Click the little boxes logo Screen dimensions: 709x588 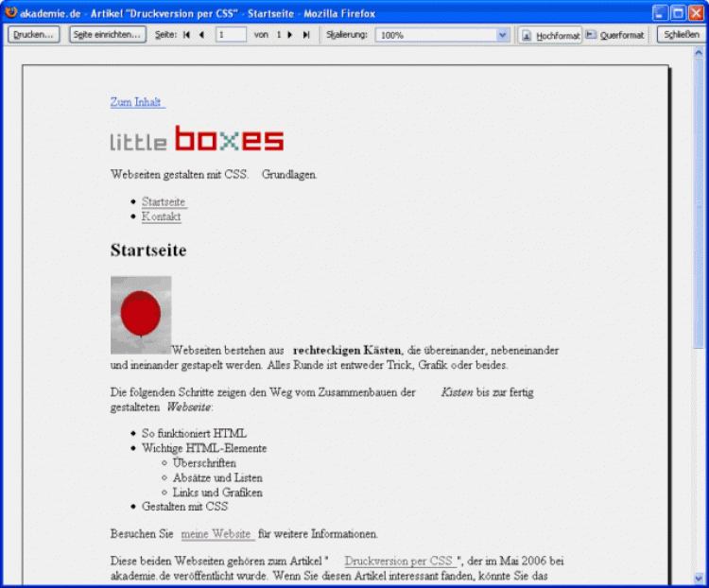[197, 140]
